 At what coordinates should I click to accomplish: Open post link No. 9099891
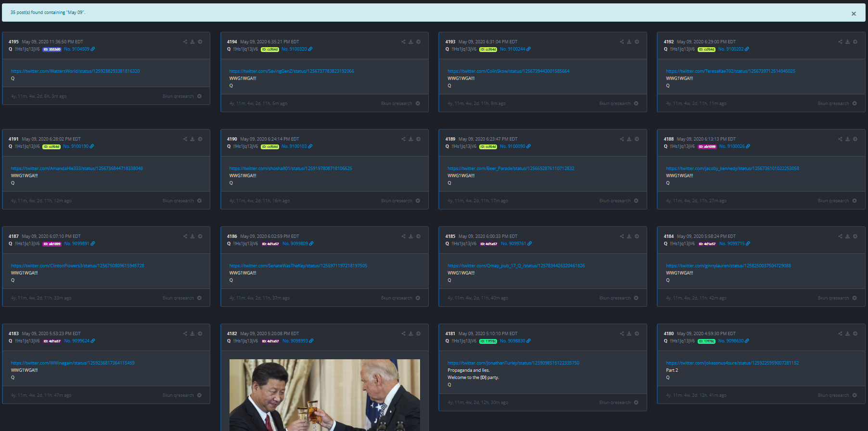point(79,244)
